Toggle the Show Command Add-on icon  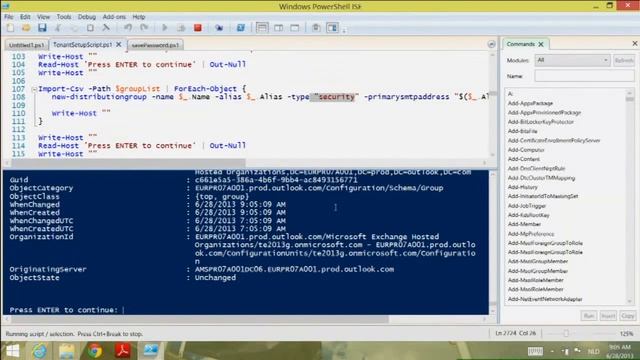[333, 28]
